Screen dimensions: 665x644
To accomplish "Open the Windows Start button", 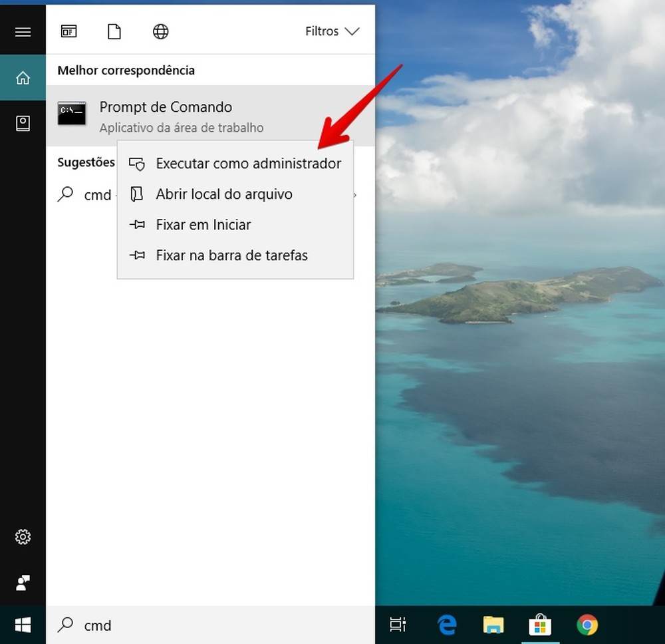I will coord(23,625).
